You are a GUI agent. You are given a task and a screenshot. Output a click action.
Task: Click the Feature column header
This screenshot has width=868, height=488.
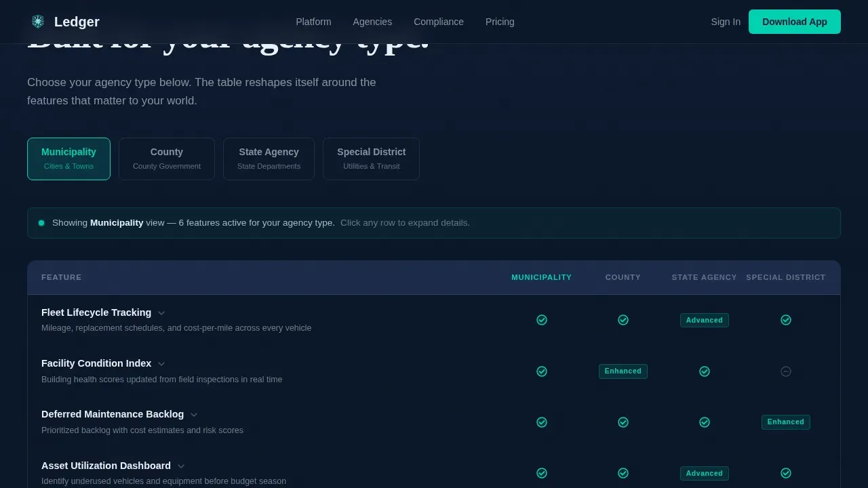tap(61, 277)
